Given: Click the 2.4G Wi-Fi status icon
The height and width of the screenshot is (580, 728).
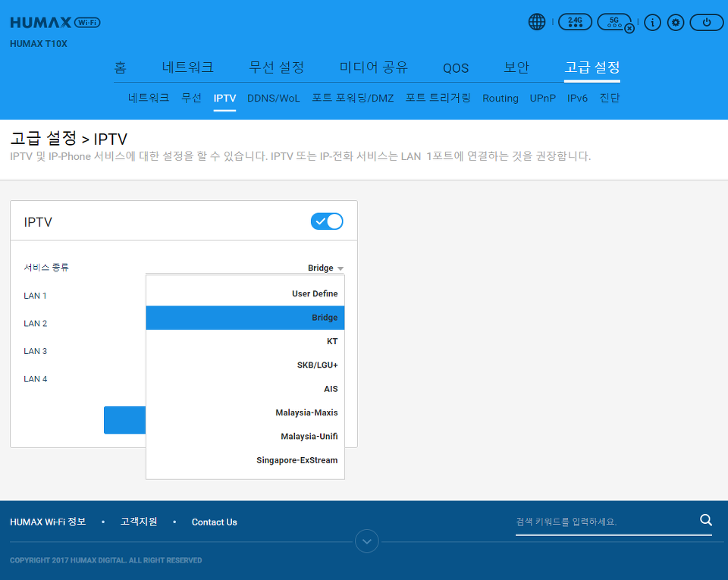Looking at the screenshot, I should pyautogui.click(x=575, y=22).
